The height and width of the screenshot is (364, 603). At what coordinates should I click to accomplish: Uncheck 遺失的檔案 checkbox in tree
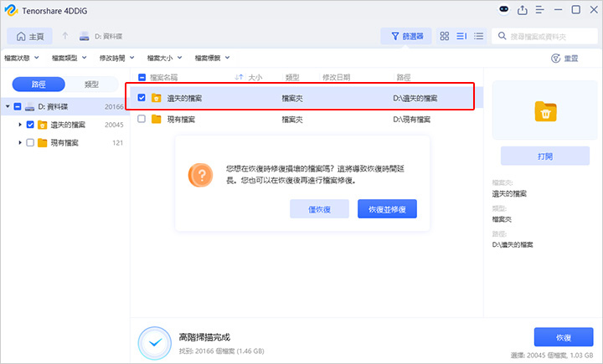[30, 125]
